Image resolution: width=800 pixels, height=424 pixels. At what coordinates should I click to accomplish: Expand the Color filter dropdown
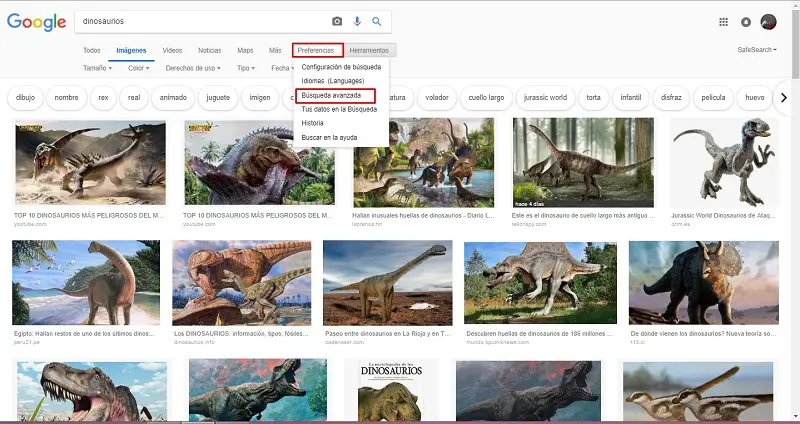[139, 68]
